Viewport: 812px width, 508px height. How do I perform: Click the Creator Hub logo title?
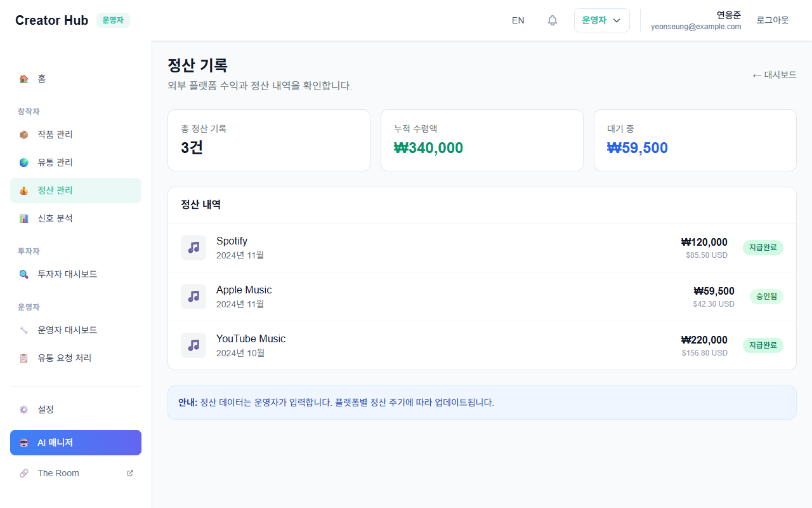coord(51,20)
